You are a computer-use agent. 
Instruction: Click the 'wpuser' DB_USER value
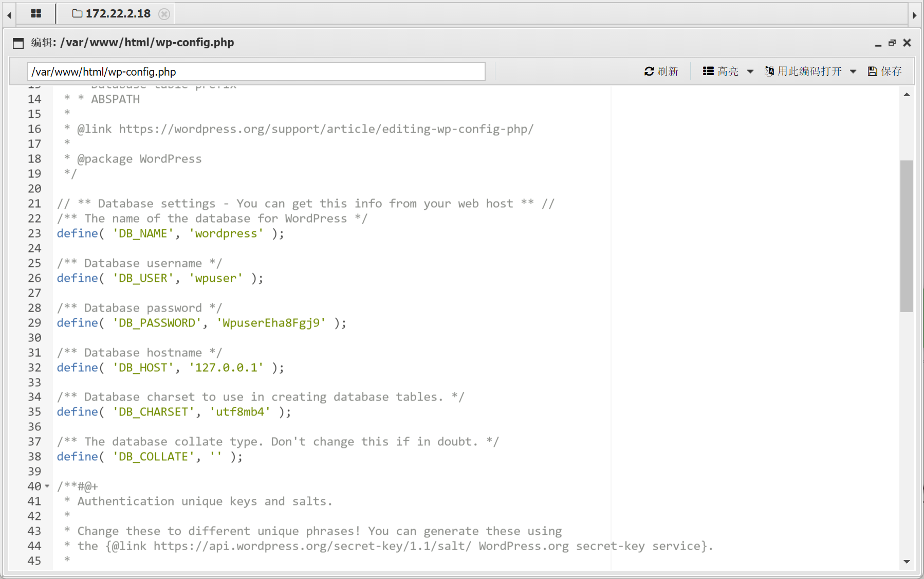[x=216, y=278]
